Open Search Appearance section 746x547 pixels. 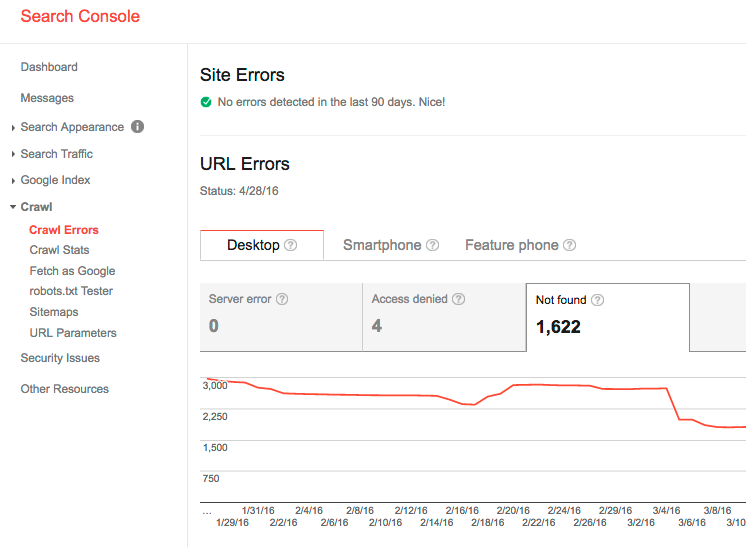pyautogui.click(x=72, y=127)
